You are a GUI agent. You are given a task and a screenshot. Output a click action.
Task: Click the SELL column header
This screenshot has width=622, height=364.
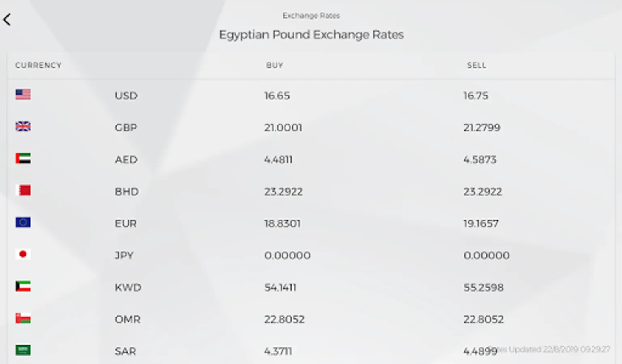(x=477, y=66)
